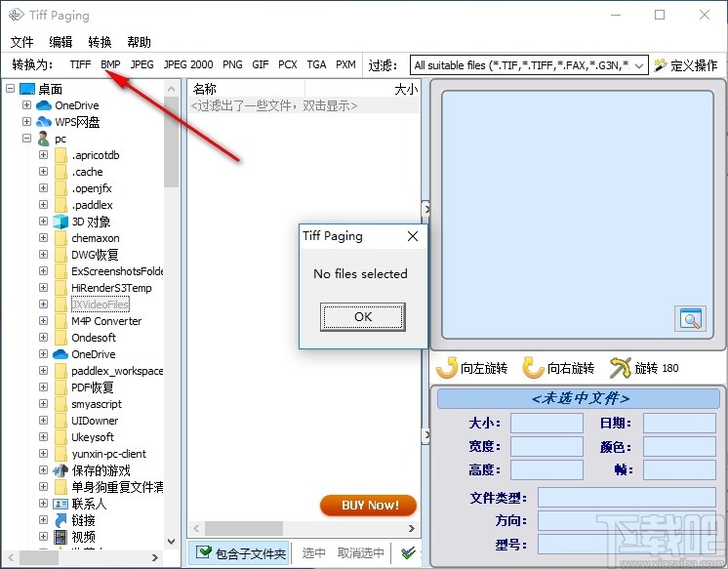Click the 3D 对象 cube icon

click(x=61, y=222)
